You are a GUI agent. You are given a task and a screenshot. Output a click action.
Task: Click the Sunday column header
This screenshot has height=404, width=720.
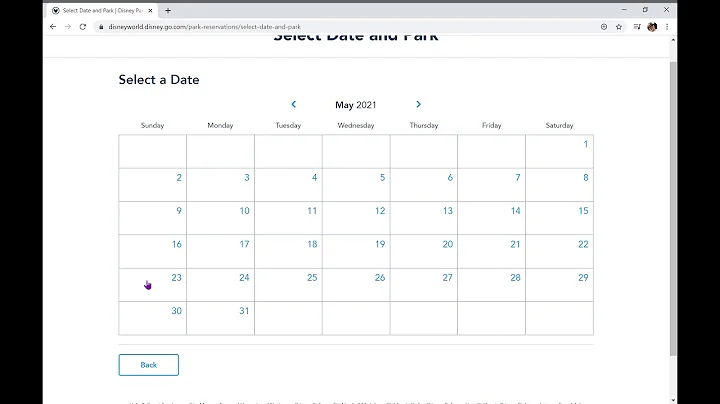coord(152,125)
